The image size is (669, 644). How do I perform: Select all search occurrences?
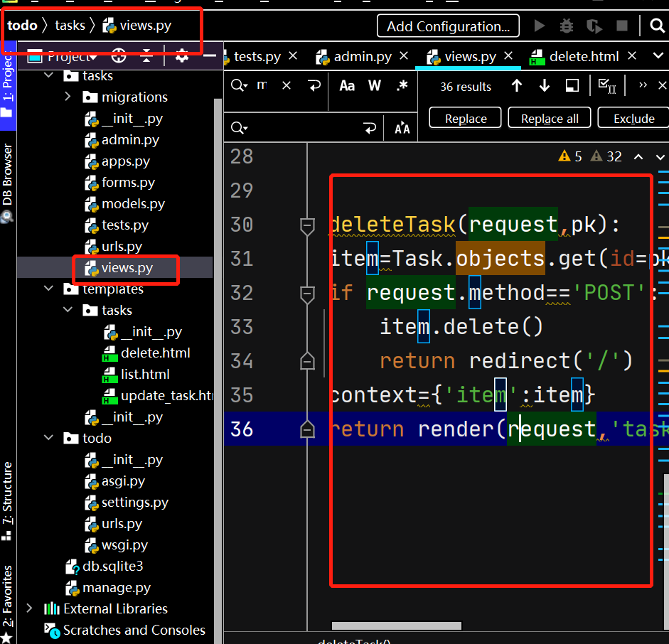click(606, 86)
